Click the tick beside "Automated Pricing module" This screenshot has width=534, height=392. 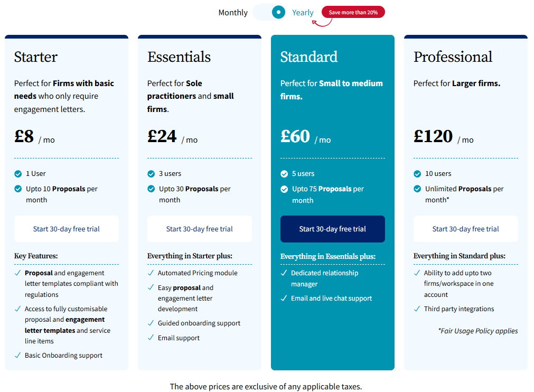tap(151, 273)
